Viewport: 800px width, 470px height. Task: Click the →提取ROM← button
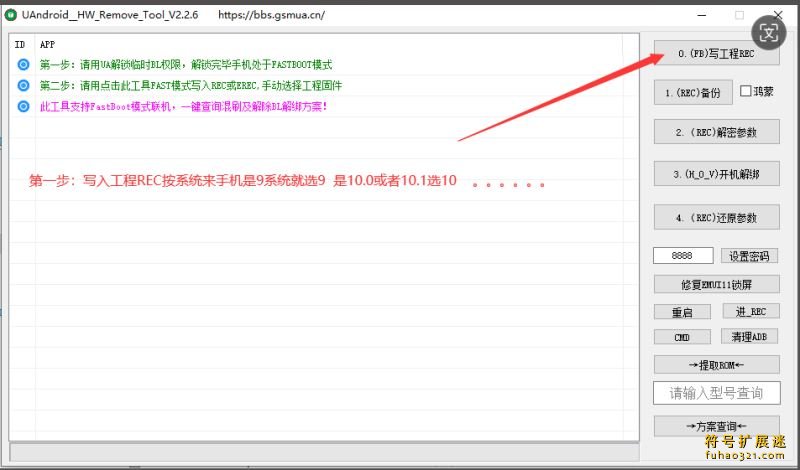pos(716,364)
